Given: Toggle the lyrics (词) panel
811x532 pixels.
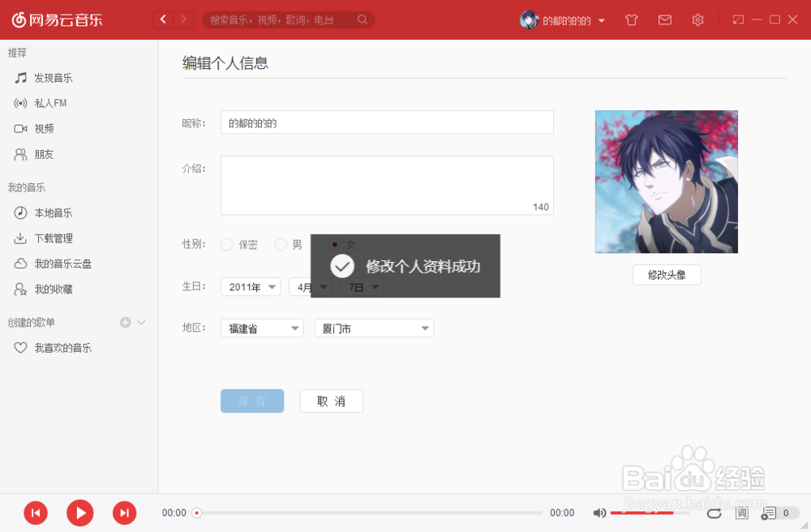Looking at the screenshot, I should click(x=740, y=513).
